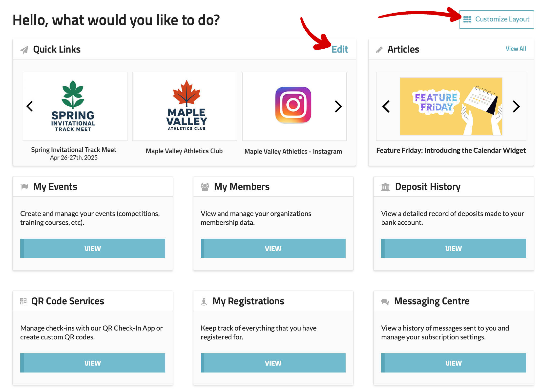Click the bank icon beside Deposit History
The image size is (543, 392).
tap(385, 187)
